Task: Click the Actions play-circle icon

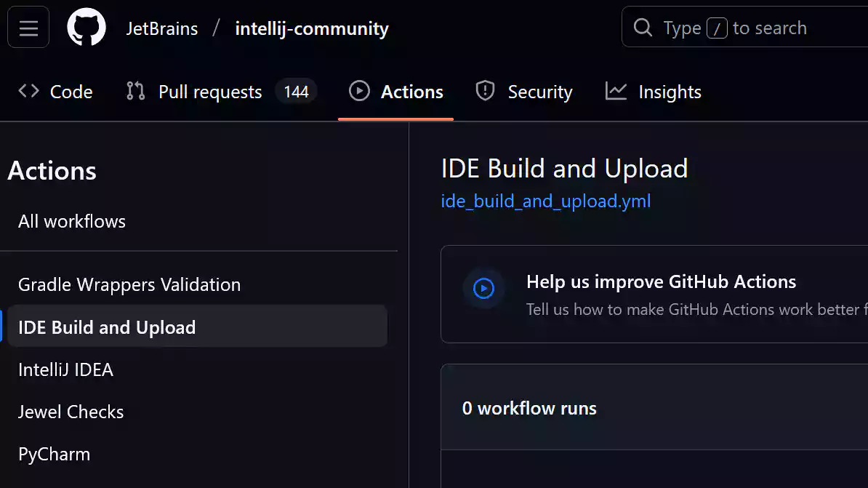Action: pos(359,92)
